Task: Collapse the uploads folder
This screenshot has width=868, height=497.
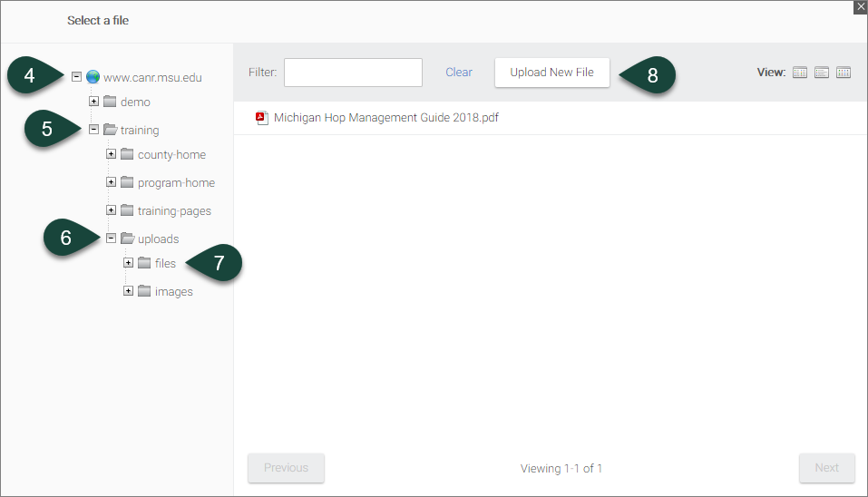Action: point(111,239)
